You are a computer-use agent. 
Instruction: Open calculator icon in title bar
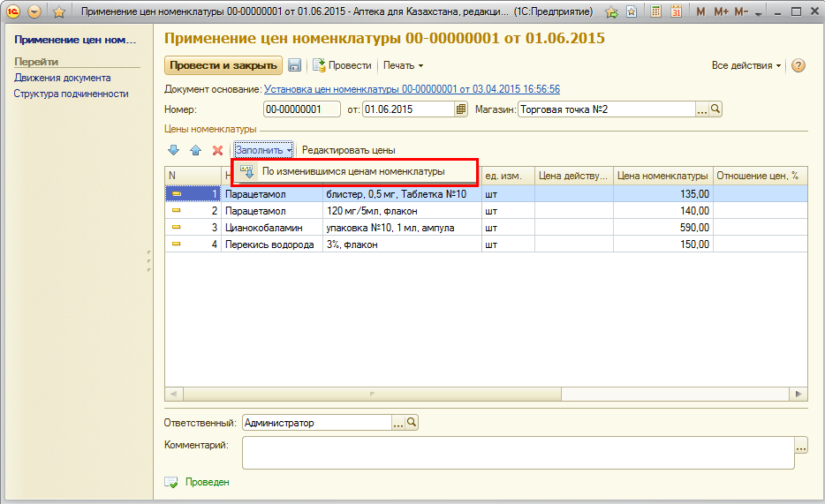click(x=656, y=12)
